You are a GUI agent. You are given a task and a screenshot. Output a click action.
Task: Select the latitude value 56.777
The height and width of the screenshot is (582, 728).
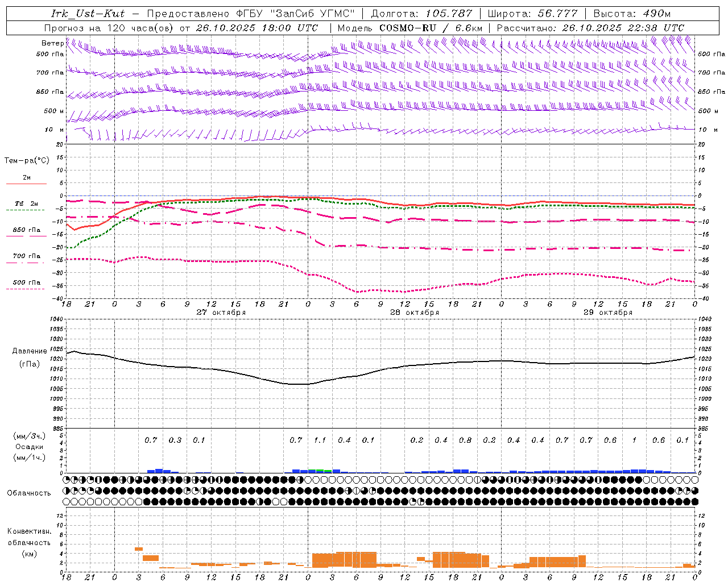coord(557,14)
